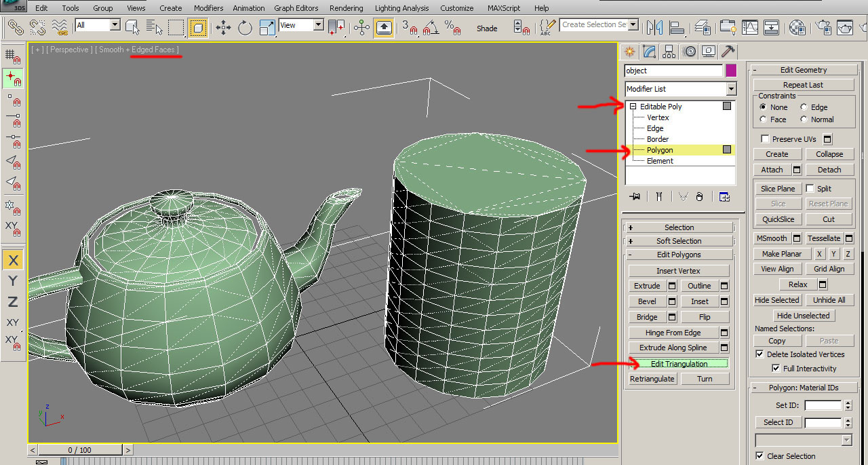Open the Graph Editors menu
Screen dimensions: 868x465
(x=296, y=8)
